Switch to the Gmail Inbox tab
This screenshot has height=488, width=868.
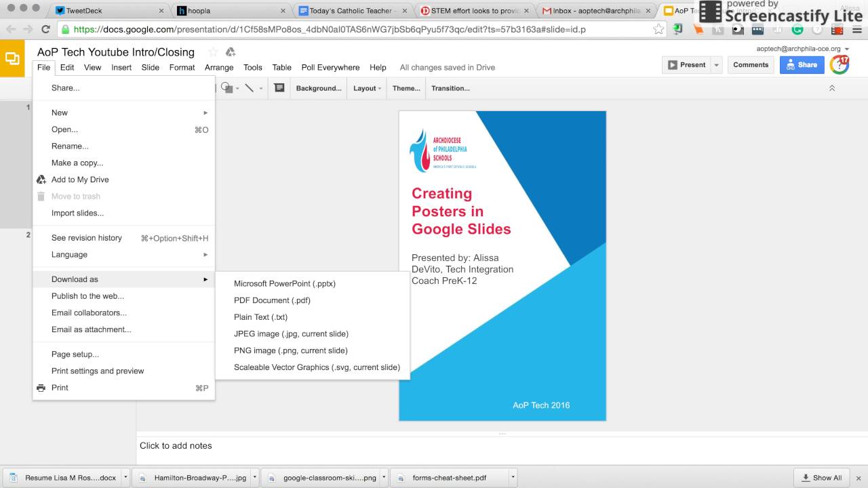tap(597, 10)
